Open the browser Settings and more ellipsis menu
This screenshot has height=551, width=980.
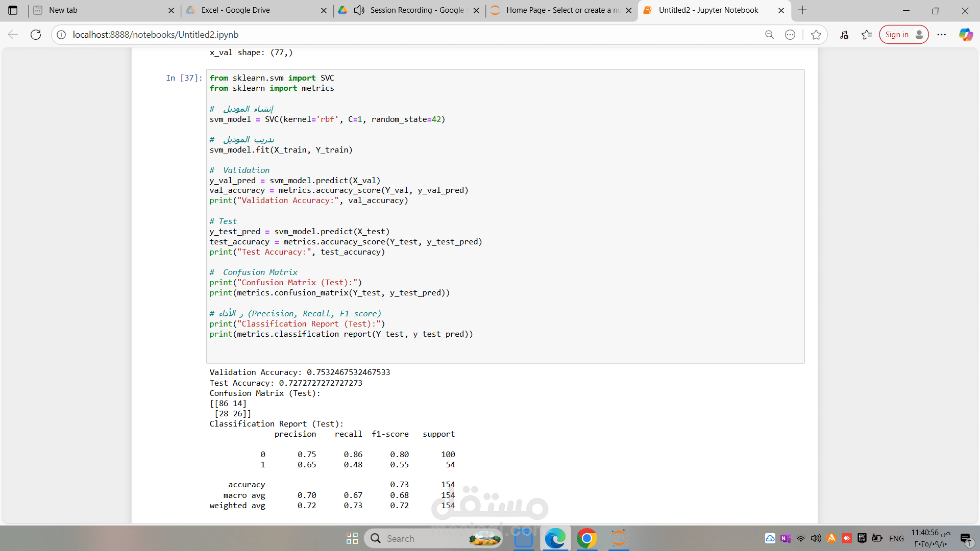[942, 35]
